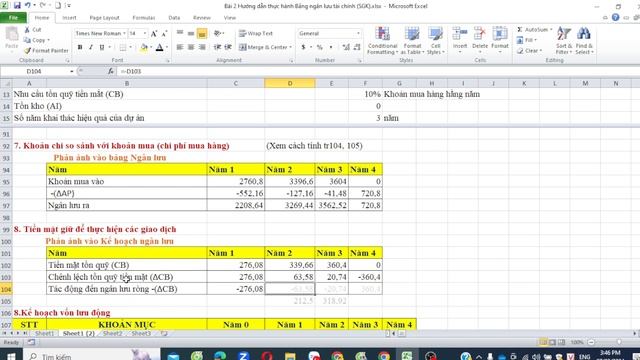This screenshot has height=360, width=640.
Task: Select the Sheet2 sheet tab
Action: pos(113,333)
